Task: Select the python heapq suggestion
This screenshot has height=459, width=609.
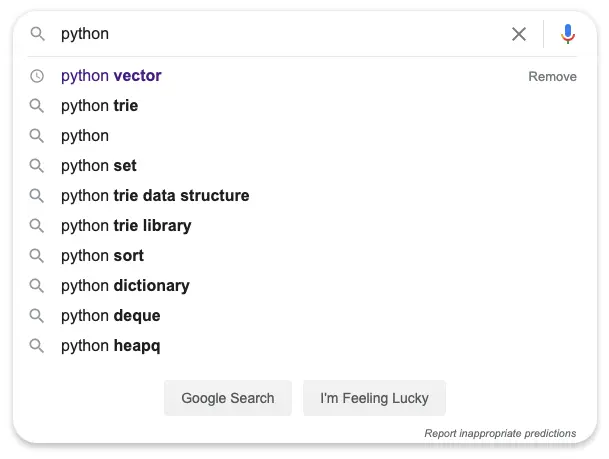Action: pos(110,346)
